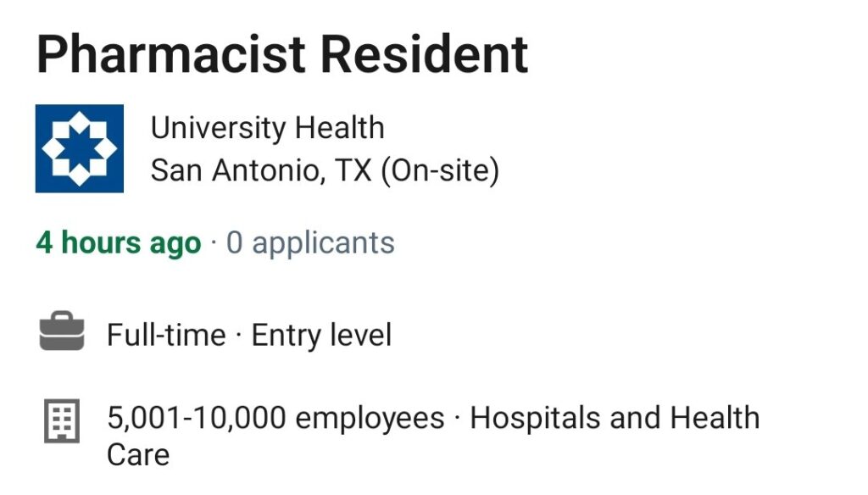Tap the office building company-size icon

click(61, 420)
